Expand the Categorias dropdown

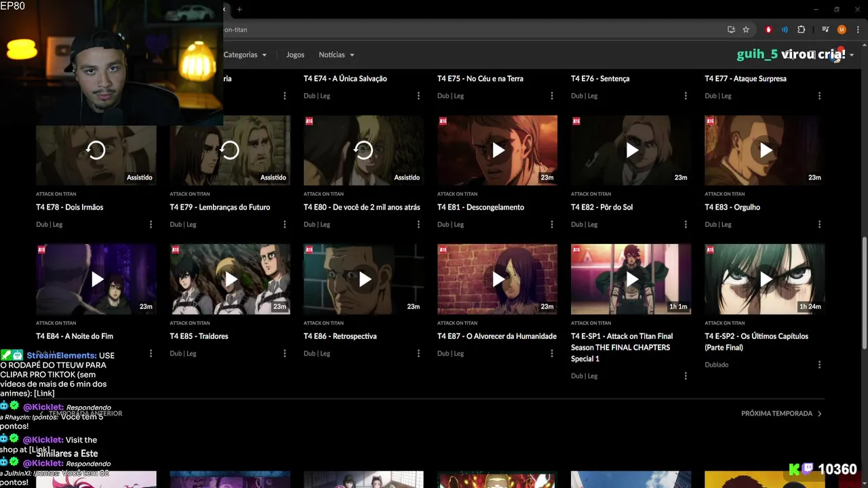[x=245, y=55]
